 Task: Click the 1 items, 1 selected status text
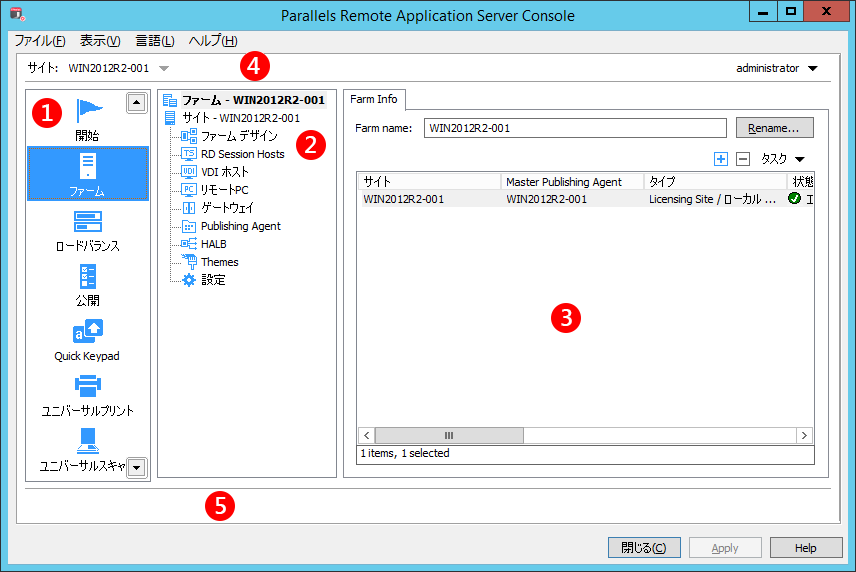click(405, 453)
